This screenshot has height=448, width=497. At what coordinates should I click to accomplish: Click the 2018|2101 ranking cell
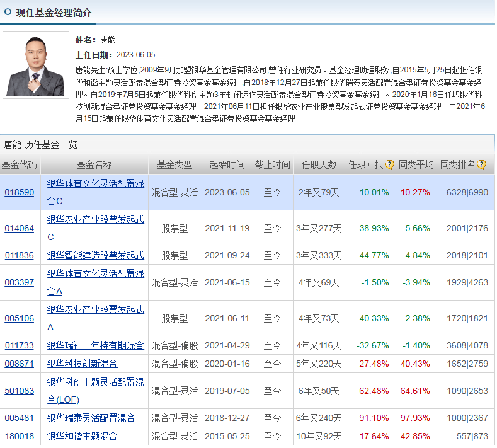pyautogui.click(x=467, y=255)
